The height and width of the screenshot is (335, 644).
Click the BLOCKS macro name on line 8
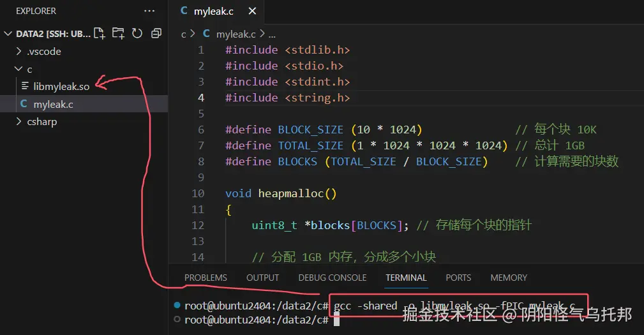(297, 161)
